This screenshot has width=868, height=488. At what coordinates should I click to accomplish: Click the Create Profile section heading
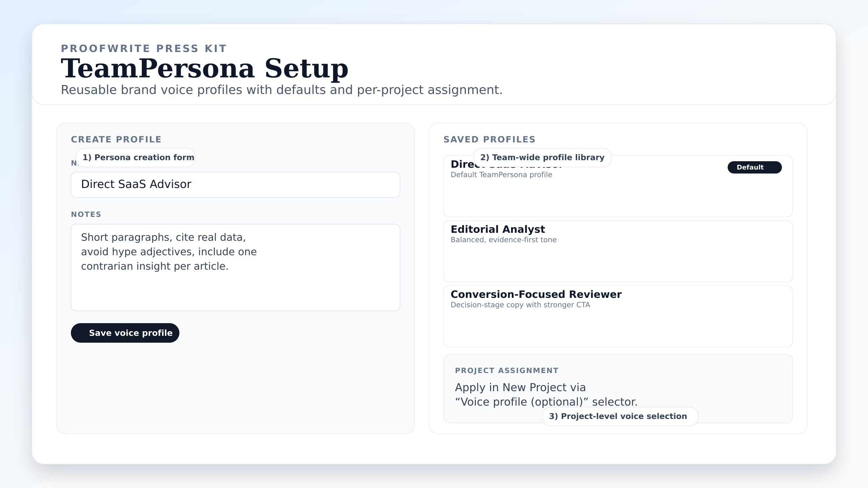pos(116,140)
